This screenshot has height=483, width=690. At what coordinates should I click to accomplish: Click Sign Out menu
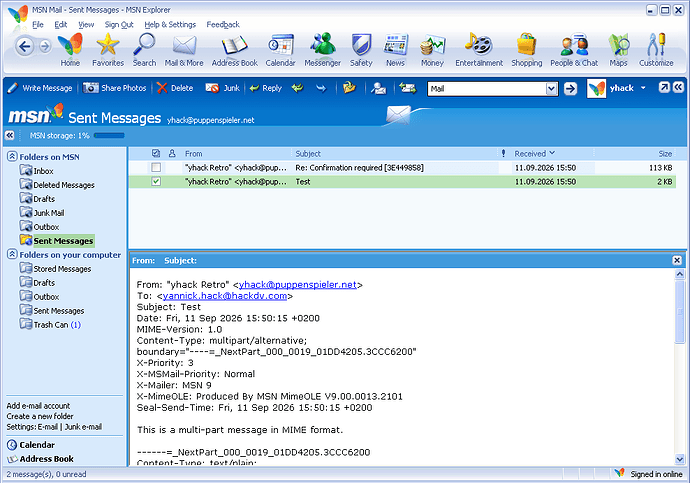click(119, 25)
